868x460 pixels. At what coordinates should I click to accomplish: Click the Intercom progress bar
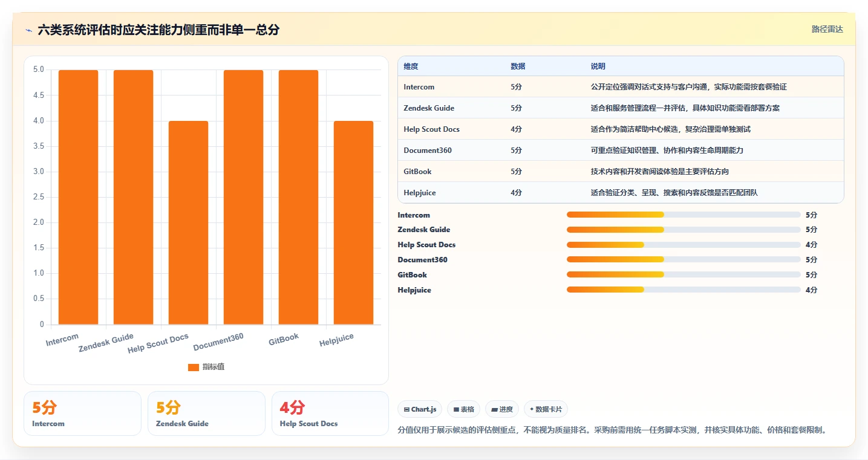[x=684, y=215]
